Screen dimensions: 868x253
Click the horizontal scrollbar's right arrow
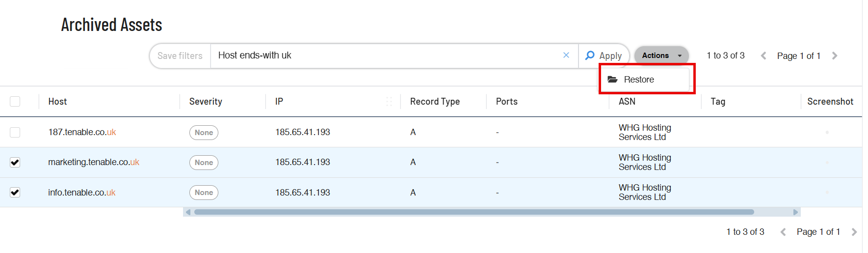tap(795, 212)
